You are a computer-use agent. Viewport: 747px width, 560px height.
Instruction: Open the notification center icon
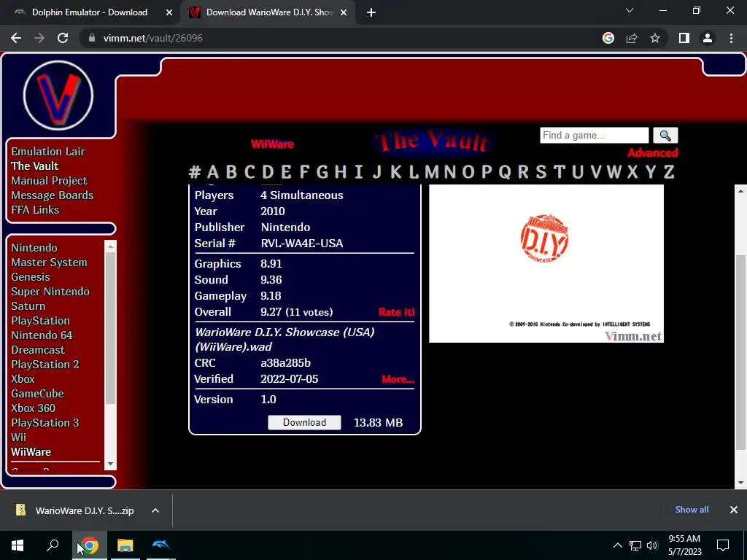pyautogui.click(x=723, y=545)
